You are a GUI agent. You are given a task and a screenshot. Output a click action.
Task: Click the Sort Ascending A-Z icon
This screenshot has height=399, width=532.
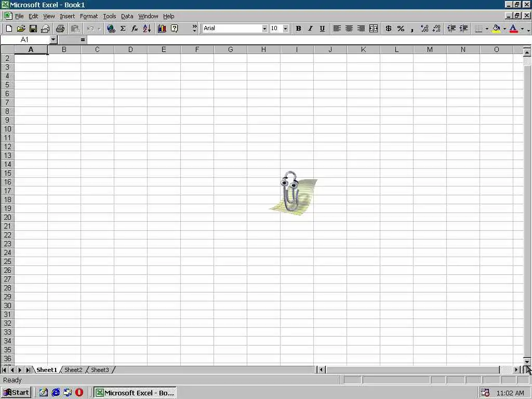point(147,29)
